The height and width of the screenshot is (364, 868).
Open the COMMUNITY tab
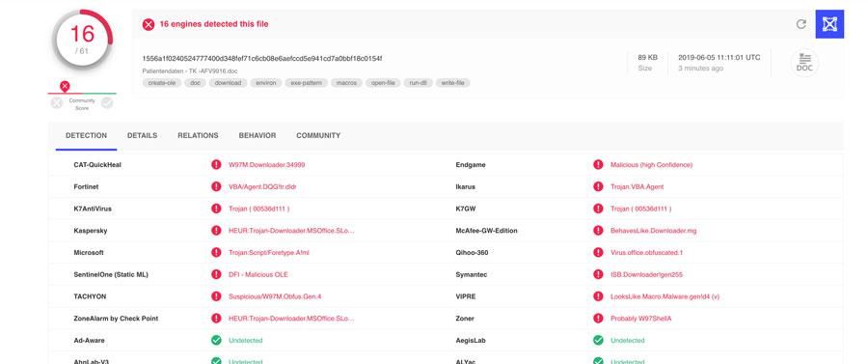[x=318, y=135]
